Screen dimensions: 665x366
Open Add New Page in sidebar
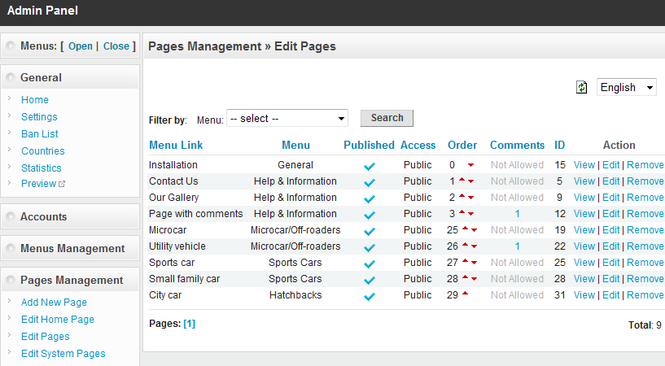(54, 302)
